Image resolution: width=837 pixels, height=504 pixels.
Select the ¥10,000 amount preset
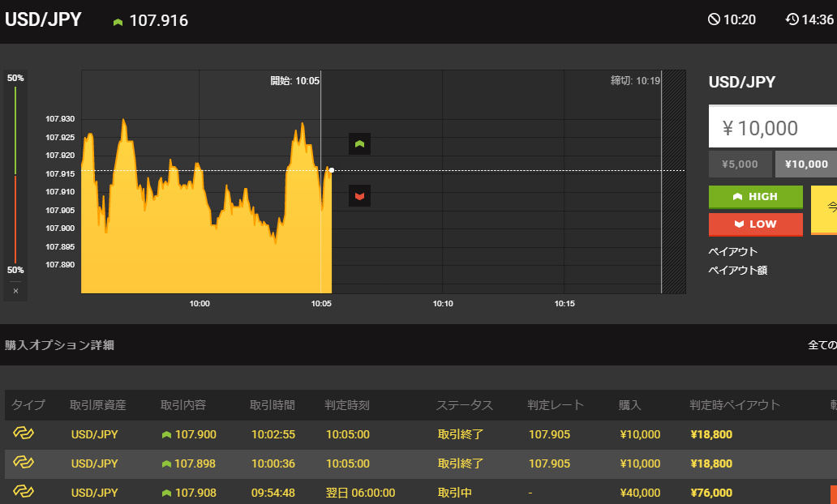[x=806, y=164]
